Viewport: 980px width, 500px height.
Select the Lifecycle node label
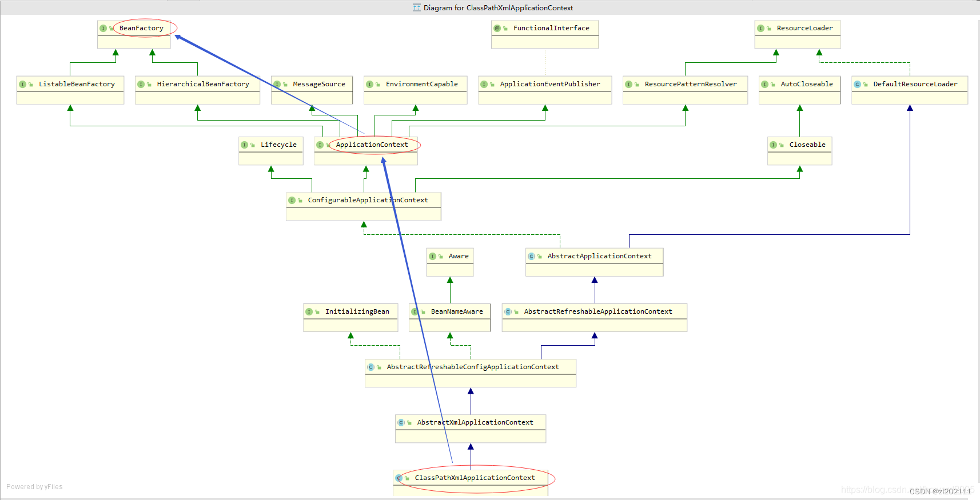pos(278,145)
